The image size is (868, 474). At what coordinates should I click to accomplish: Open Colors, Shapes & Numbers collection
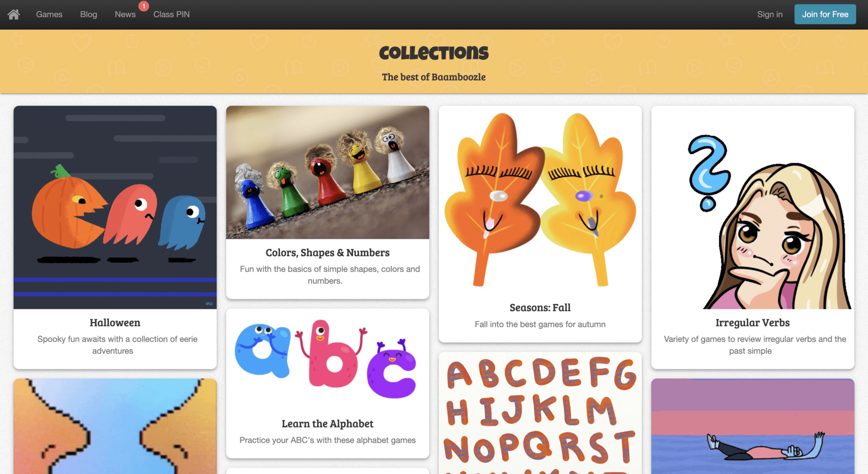[328, 252]
